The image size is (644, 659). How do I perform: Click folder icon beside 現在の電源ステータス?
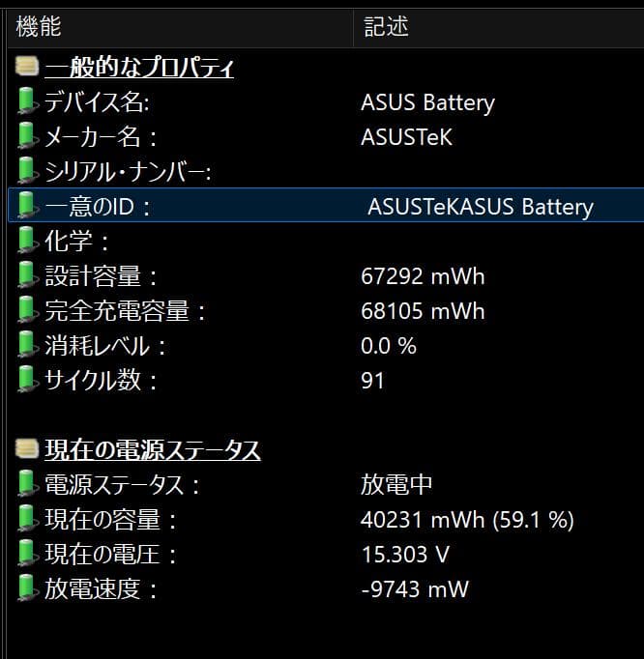(x=27, y=449)
